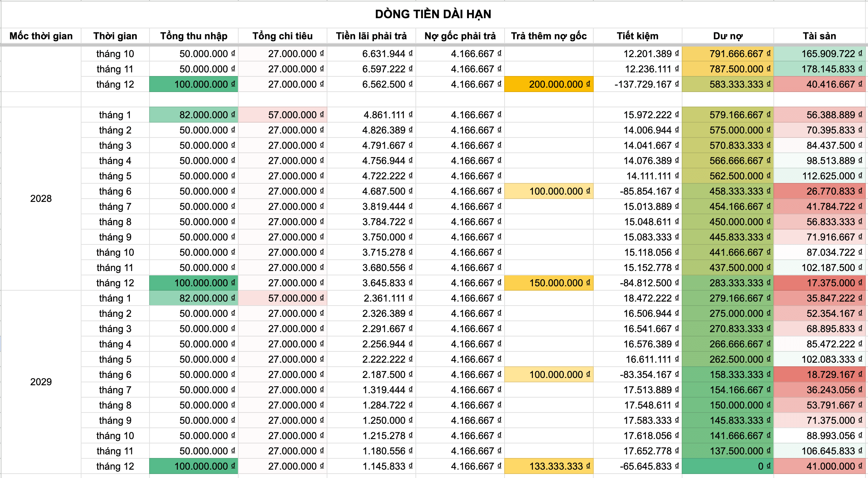The height and width of the screenshot is (478, 868).
Task: Select Dư nợ cell 262.500.000
Action: click(728, 359)
